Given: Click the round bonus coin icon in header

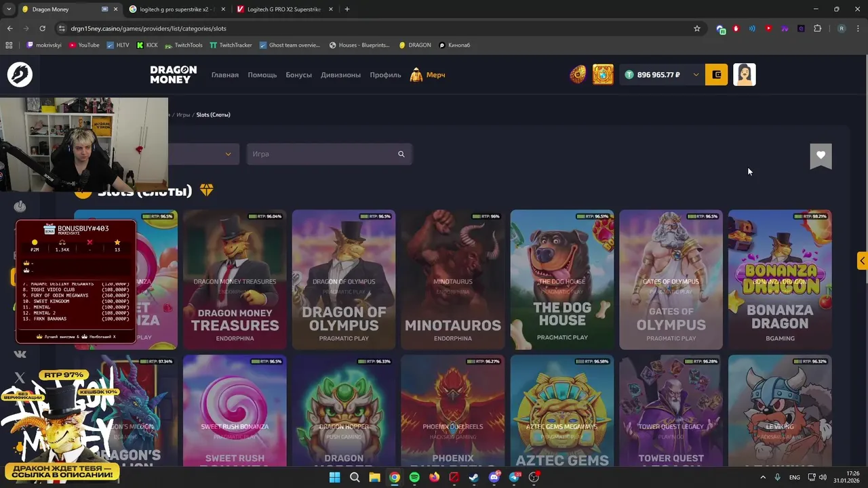Looking at the screenshot, I should tap(578, 75).
